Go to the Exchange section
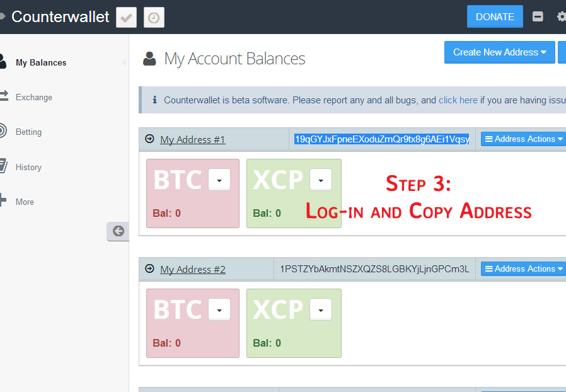The width and height of the screenshot is (566, 392). click(34, 98)
